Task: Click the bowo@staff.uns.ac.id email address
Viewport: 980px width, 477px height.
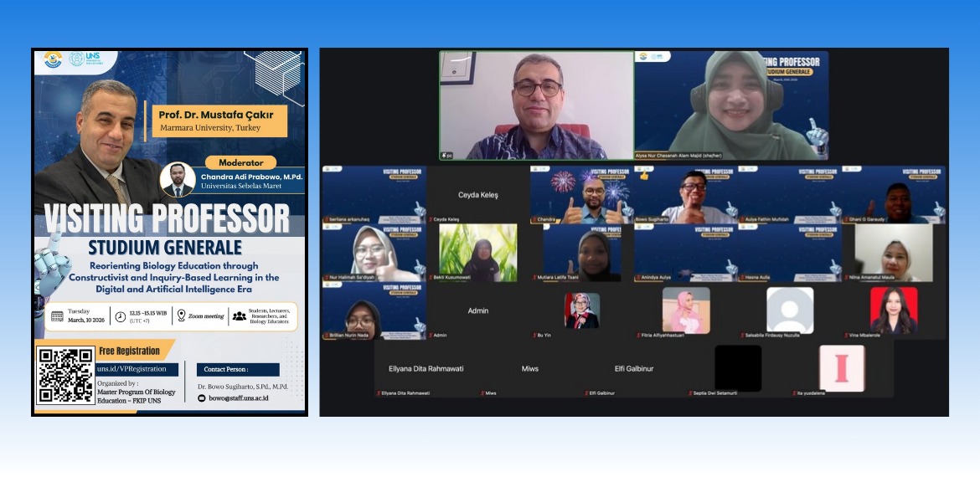Action: [x=243, y=398]
